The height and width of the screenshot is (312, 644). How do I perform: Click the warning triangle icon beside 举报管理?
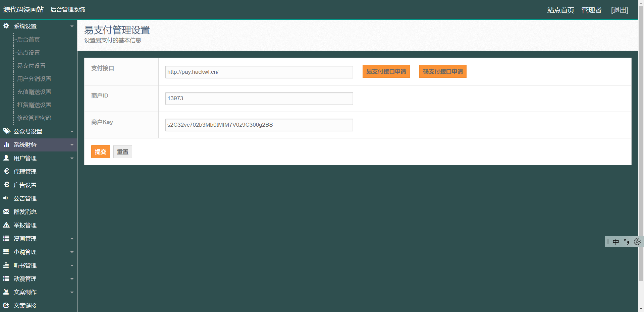coord(6,225)
